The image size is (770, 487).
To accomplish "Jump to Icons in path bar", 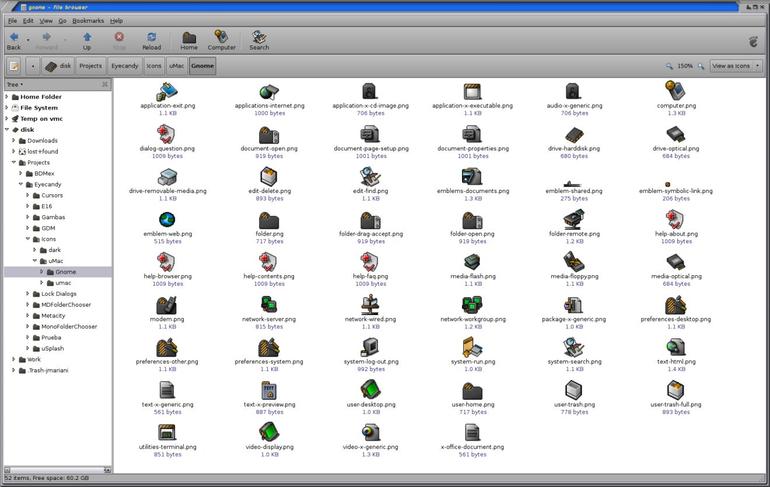I will (x=154, y=66).
